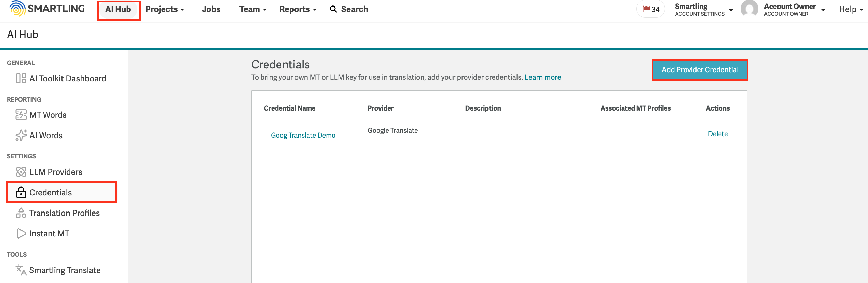
Task: Open the AI Toolkit Dashboard
Action: pos(67,78)
